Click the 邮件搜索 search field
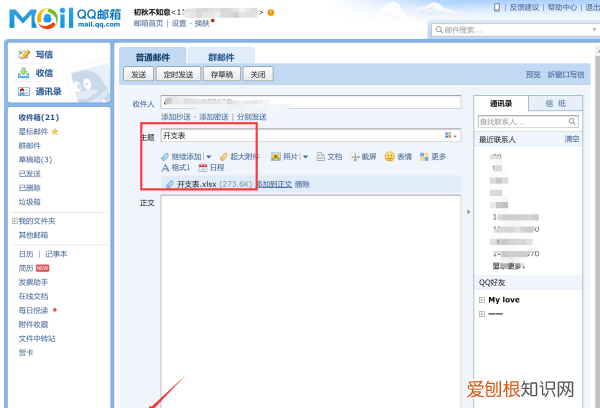The width and height of the screenshot is (600, 408). point(517,30)
